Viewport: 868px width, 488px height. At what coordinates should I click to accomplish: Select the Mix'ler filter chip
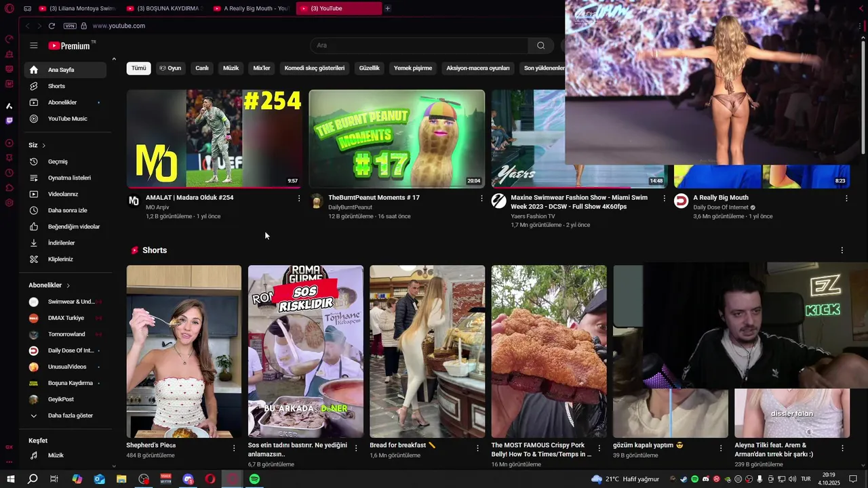(262, 68)
